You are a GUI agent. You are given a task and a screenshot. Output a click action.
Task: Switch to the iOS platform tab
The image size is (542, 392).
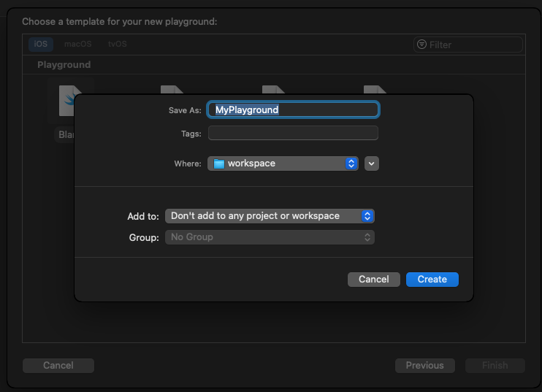click(x=40, y=45)
